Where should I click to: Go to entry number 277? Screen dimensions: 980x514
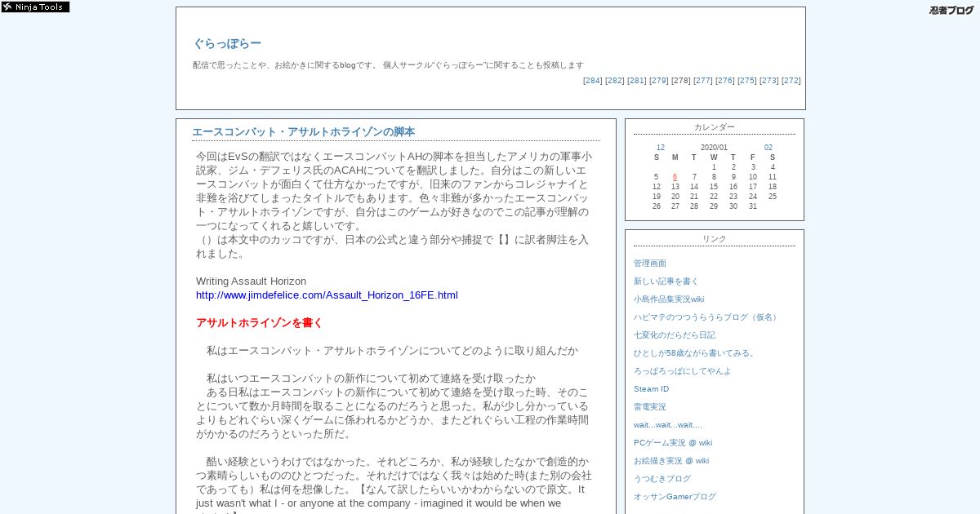703,81
